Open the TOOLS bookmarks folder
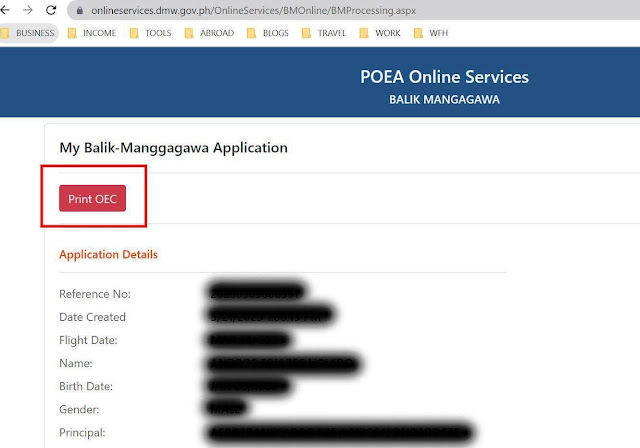The image size is (640, 448). tap(151, 33)
